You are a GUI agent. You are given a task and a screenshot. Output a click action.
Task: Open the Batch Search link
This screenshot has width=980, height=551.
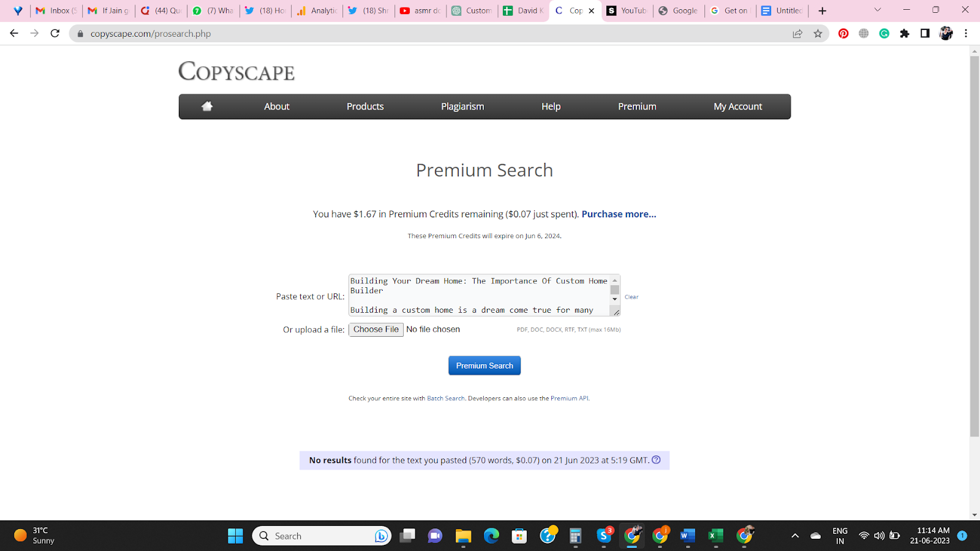446,399
